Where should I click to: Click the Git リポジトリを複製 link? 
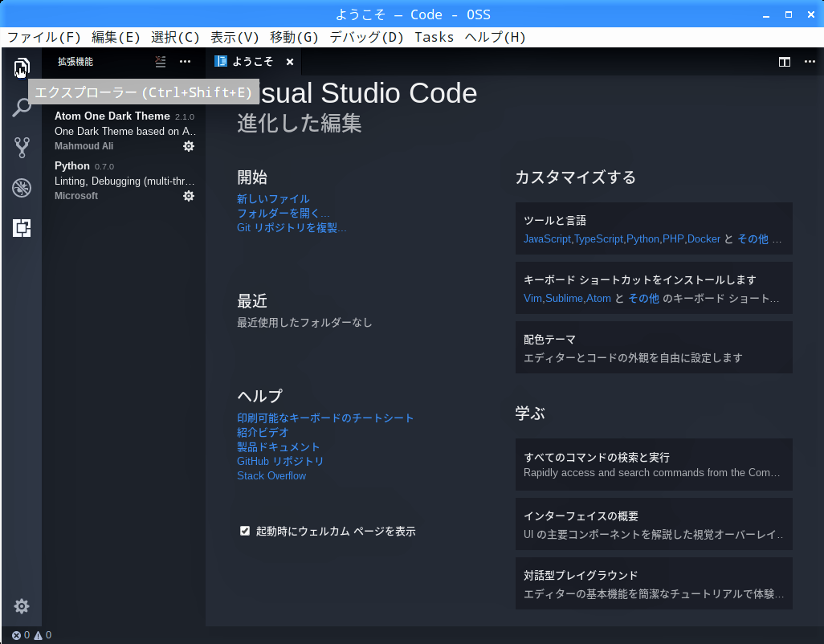pyautogui.click(x=292, y=227)
